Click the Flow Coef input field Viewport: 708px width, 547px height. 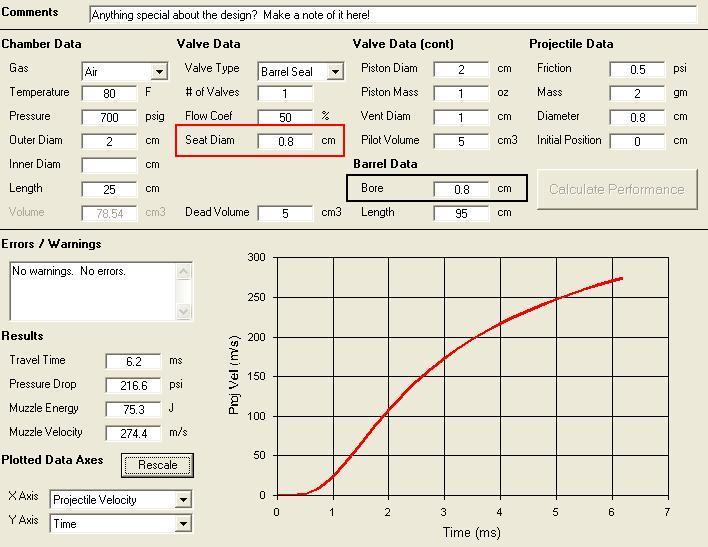[285, 117]
